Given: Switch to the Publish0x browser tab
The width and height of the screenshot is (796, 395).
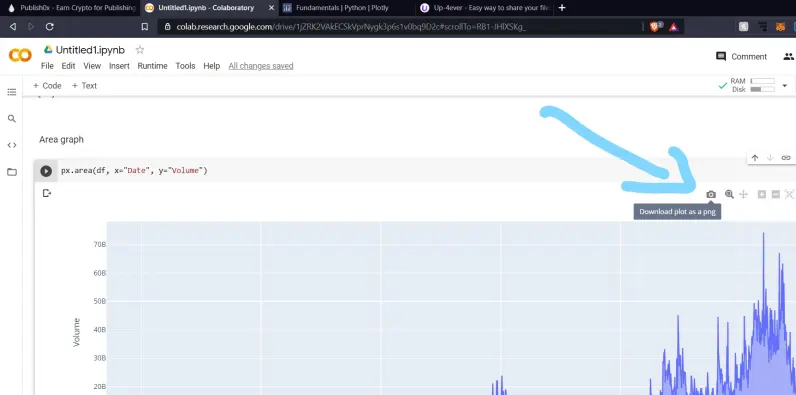Looking at the screenshot, I should (71, 8).
